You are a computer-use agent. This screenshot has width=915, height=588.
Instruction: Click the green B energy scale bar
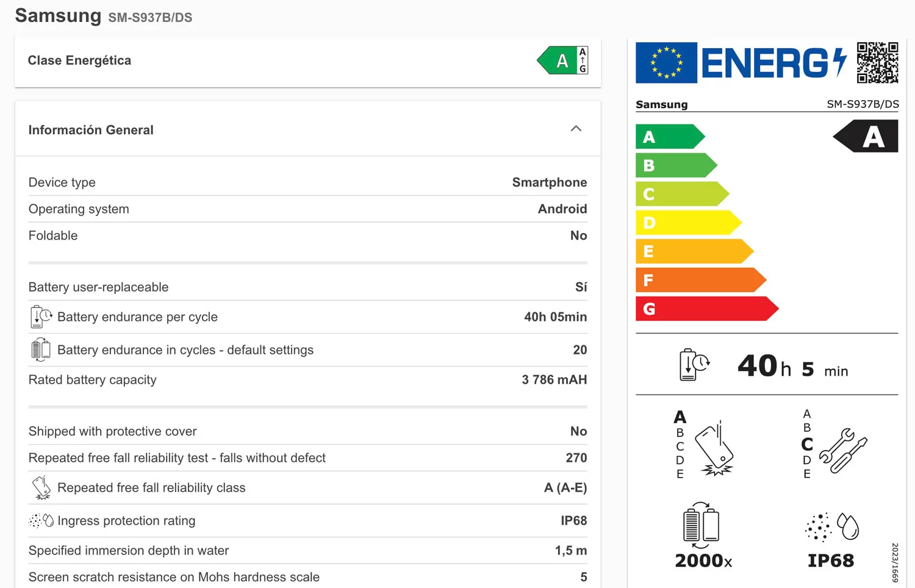point(676,165)
